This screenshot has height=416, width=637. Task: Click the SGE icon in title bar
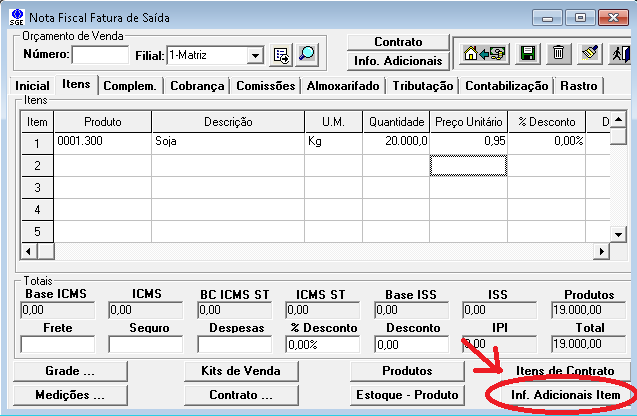point(16,17)
